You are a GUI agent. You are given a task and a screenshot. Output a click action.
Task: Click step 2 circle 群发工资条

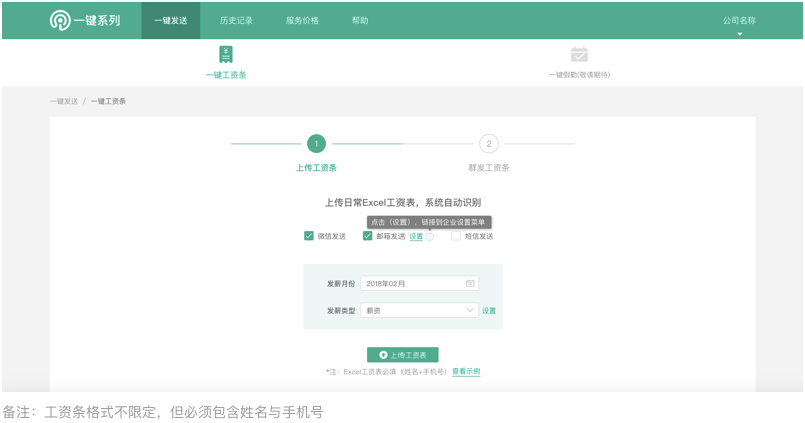pos(489,144)
